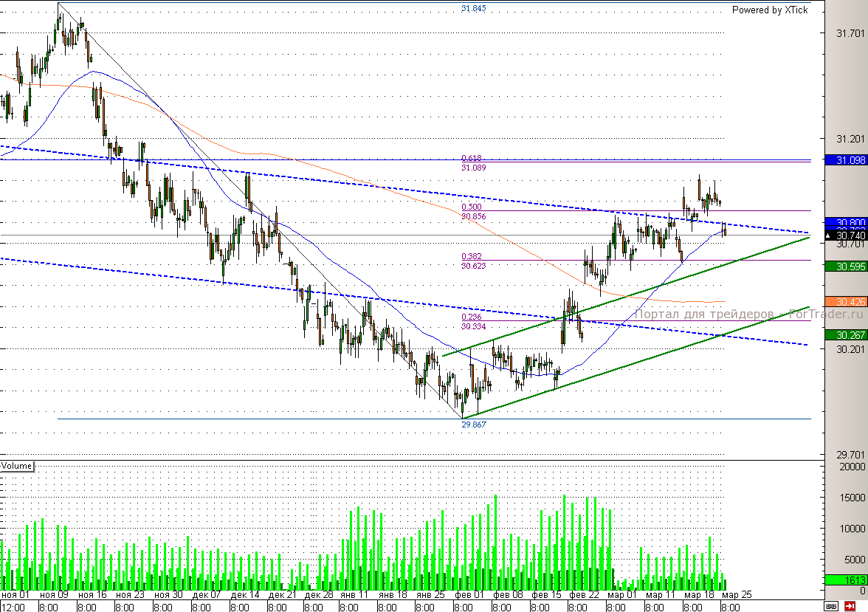Click the 30.740 current price marker

pos(846,235)
